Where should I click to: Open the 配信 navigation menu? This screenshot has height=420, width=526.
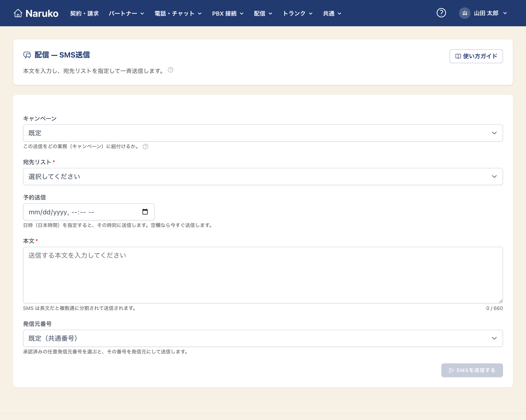(263, 13)
